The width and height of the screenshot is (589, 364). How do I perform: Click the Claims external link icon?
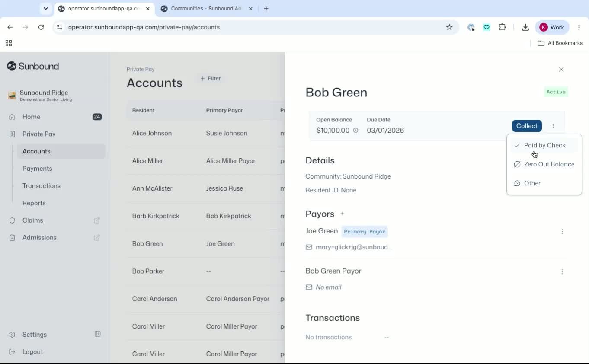tap(97, 220)
